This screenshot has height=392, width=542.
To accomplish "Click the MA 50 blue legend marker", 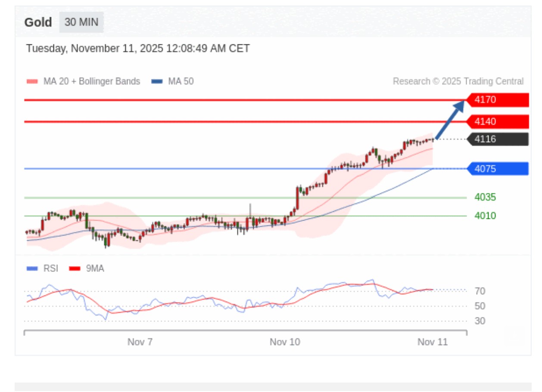I will (x=157, y=81).
